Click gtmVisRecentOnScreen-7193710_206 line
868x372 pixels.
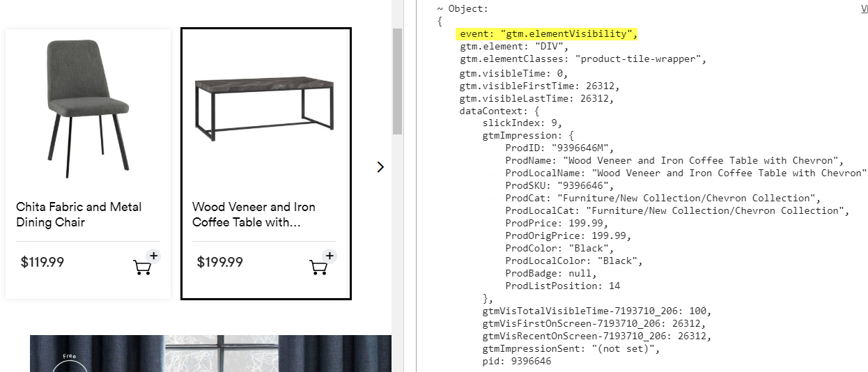point(598,336)
